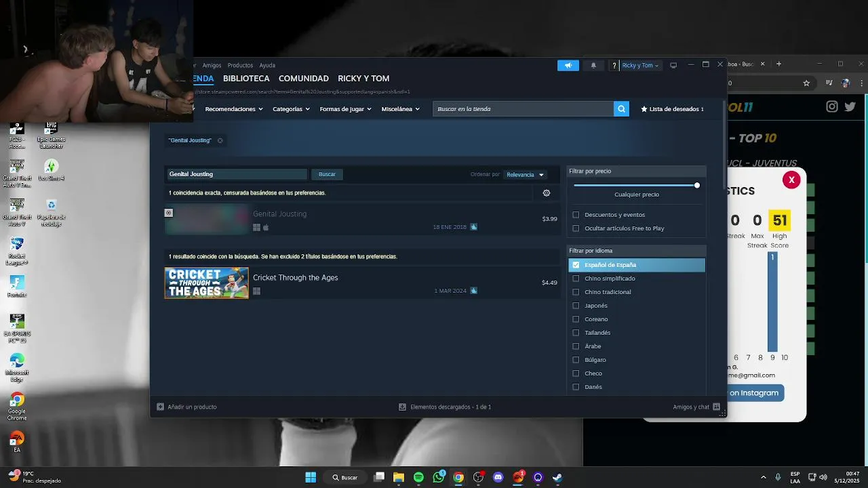Open Lista de deseados wishlist
The height and width of the screenshot is (488, 868).
point(672,109)
